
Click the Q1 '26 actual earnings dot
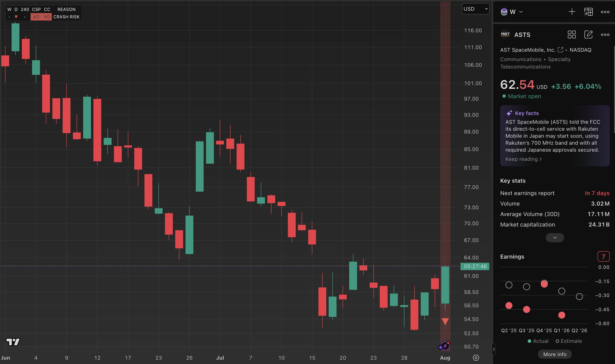pos(562,315)
